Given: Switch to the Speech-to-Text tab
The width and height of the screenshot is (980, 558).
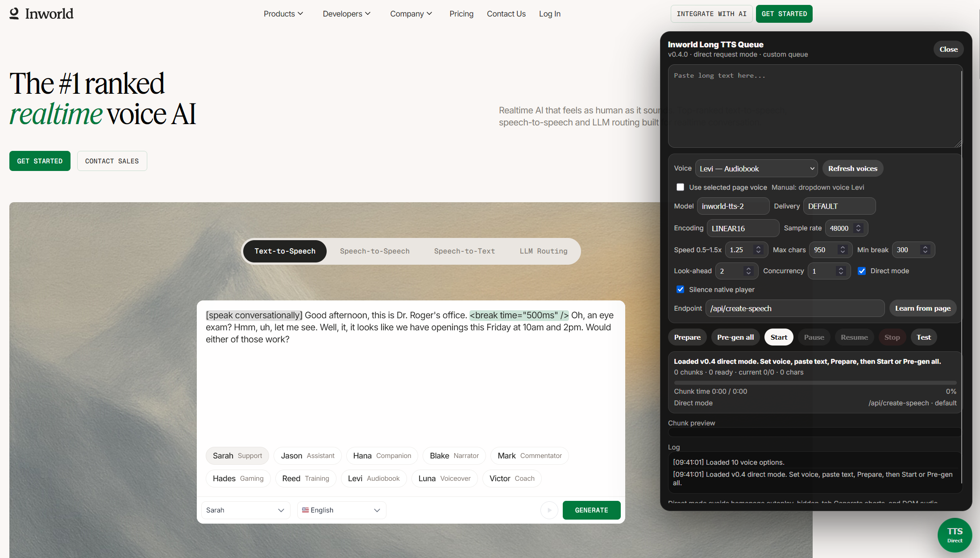Looking at the screenshot, I should click(465, 251).
